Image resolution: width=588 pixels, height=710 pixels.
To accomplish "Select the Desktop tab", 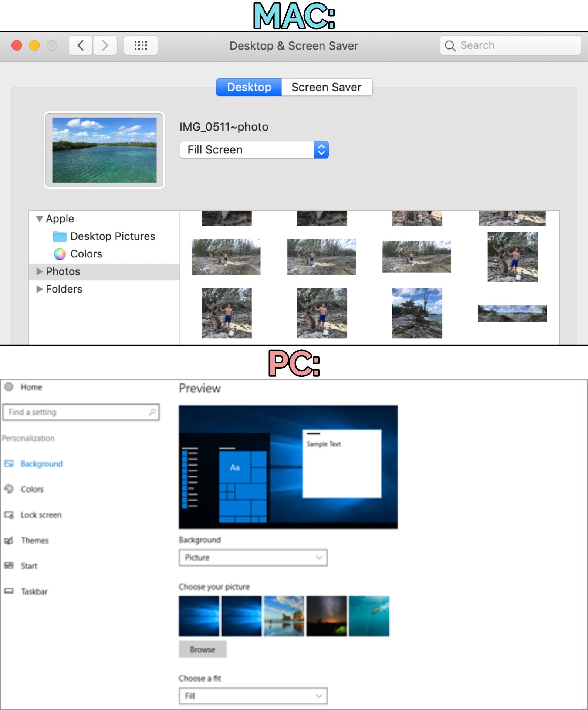I will click(249, 87).
